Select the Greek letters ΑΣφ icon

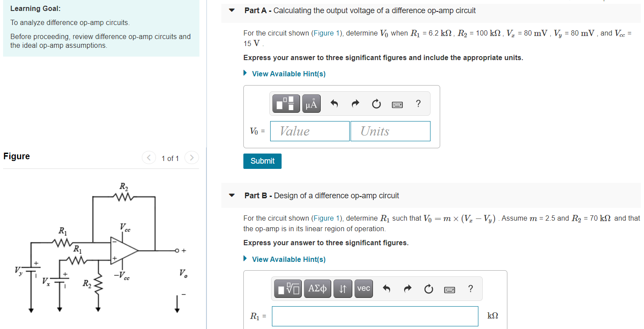(317, 288)
